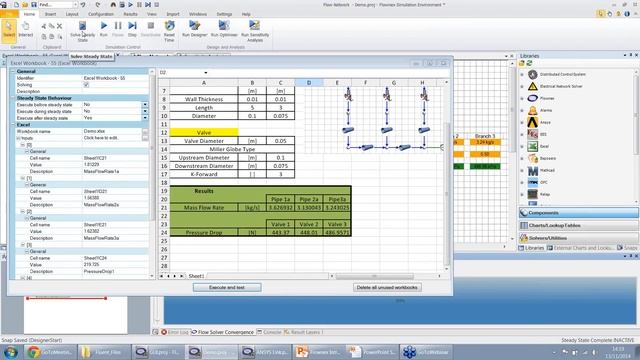The height and width of the screenshot is (360, 640).
Task: Click the Inputs 'Click here to edit' field
Action: [112, 138]
